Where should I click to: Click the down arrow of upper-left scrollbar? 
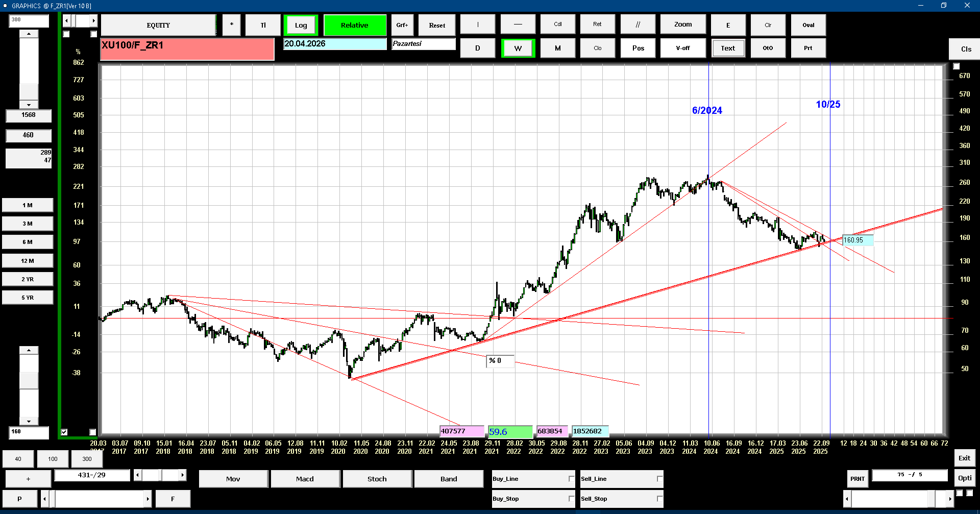tap(29, 105)
